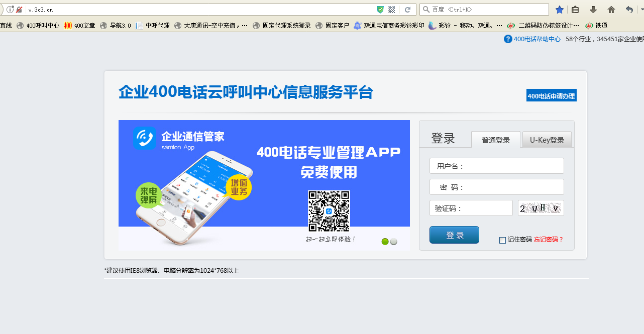Click the undo arrow toolbar icon
Viewport: 644px width, 334px height.
point(629,10)
